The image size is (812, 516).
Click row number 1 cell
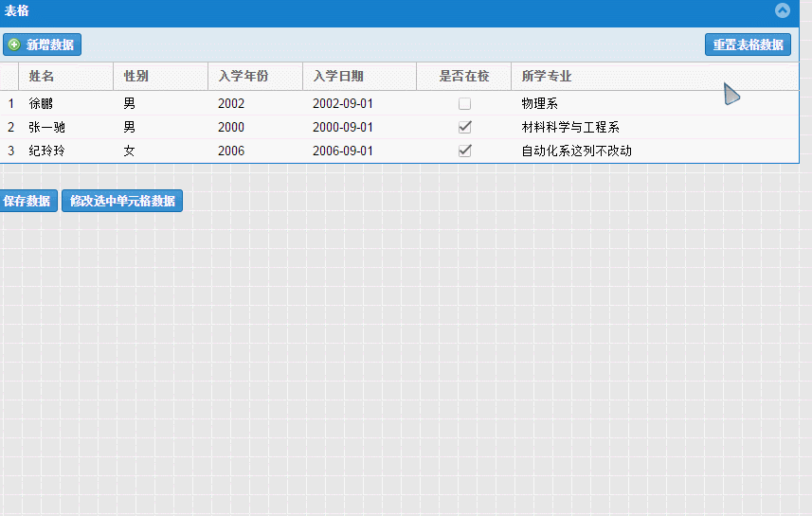point(9,103)
